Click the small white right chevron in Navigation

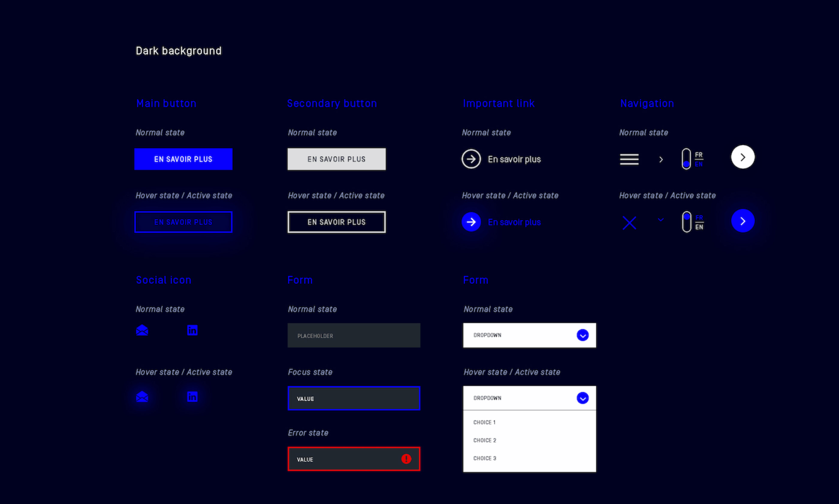[661, 159]
